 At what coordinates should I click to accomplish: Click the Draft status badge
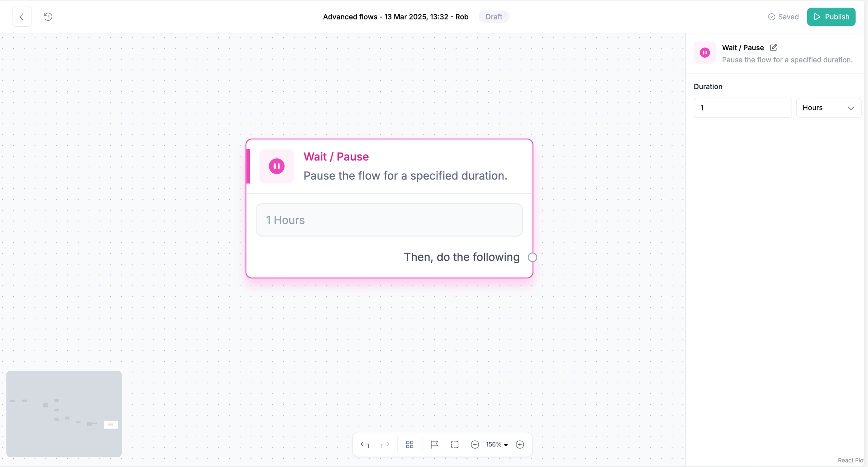pyautogui.click(x=494, y=17)
